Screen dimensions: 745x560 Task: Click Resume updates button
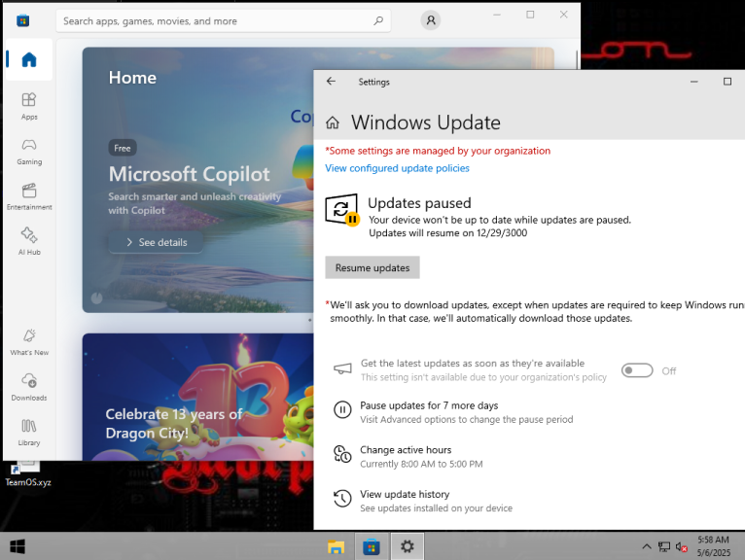coord(372,267)
